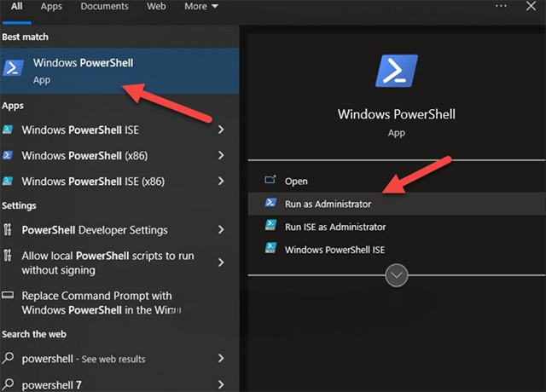This screenshot has height=392, width=546.
Task: Click the Run ISE as Administrator icon
Action: (270, 225)
